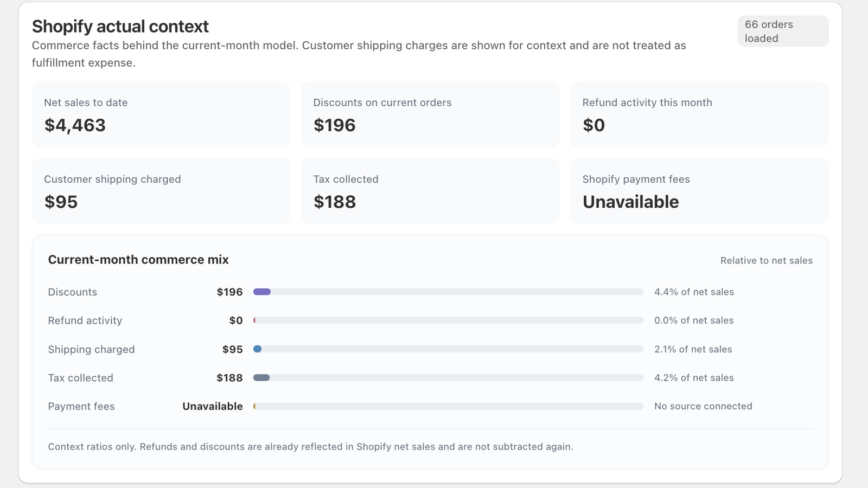The height and width of the screenshot is (488, 868).
Task: Click "4.2% of net sales" ratio
Action: [694, 378]
